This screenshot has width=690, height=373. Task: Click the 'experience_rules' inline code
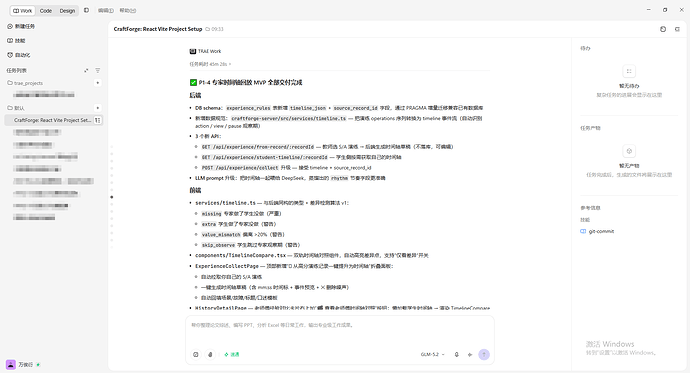248,108
